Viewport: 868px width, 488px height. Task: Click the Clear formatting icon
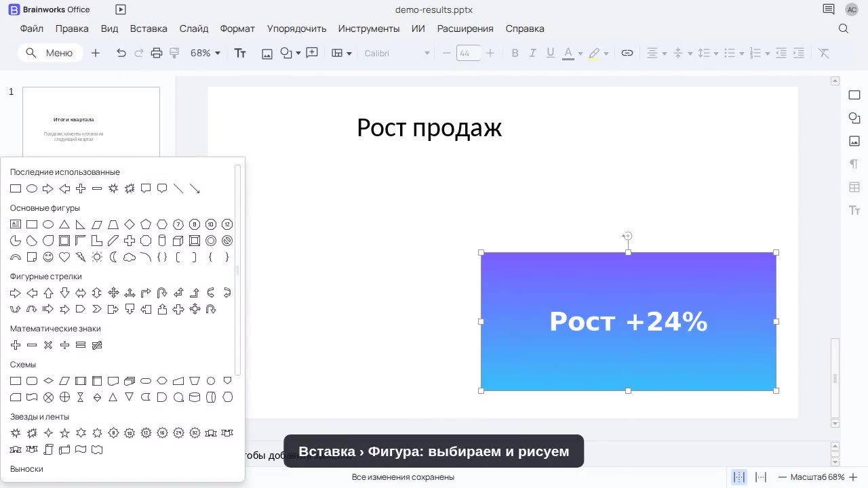tap(824, 53)
